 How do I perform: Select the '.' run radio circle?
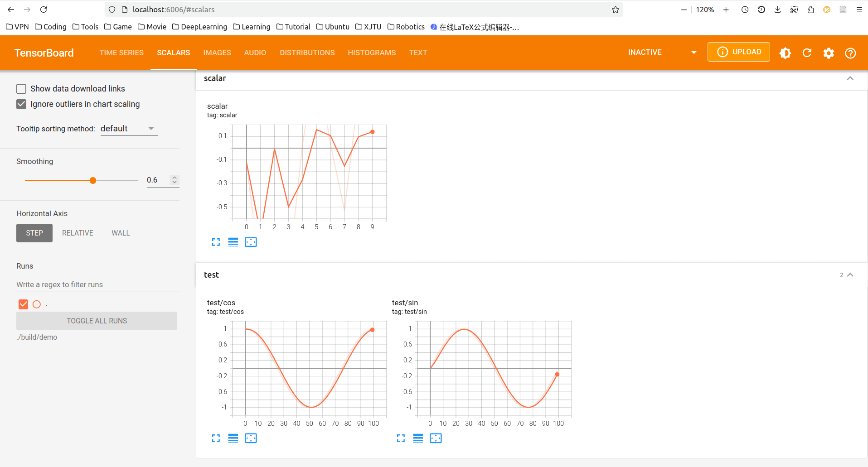(x=37, y=304)
